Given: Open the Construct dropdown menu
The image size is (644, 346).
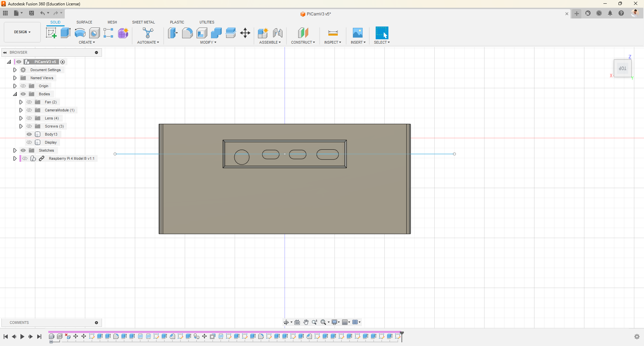Looking at the screenshot, I should 303,42.
